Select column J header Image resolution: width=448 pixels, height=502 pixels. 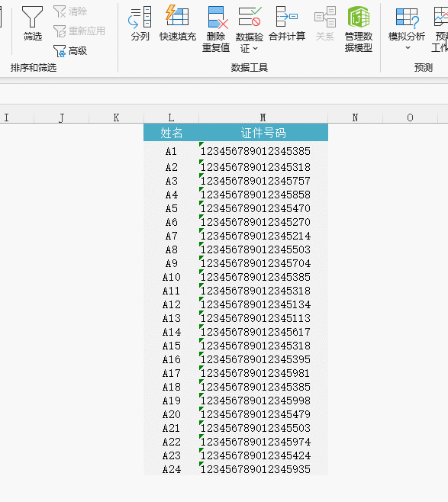point(61,117)
